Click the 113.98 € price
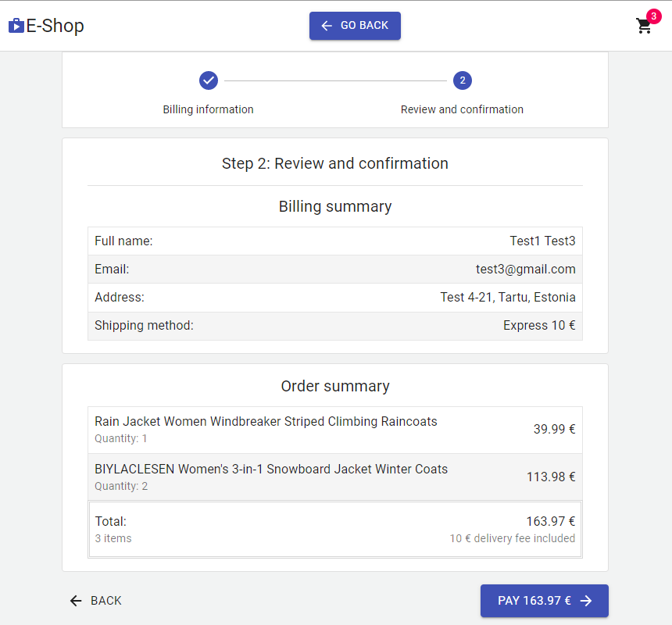Screen dimensions: 672x625 tap(551, 477)
